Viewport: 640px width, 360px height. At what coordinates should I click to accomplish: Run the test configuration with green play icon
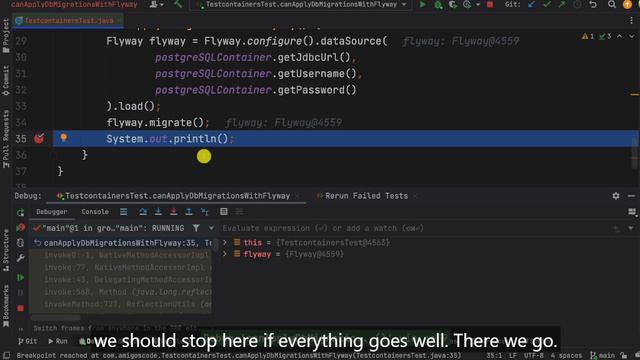point(422,4)
